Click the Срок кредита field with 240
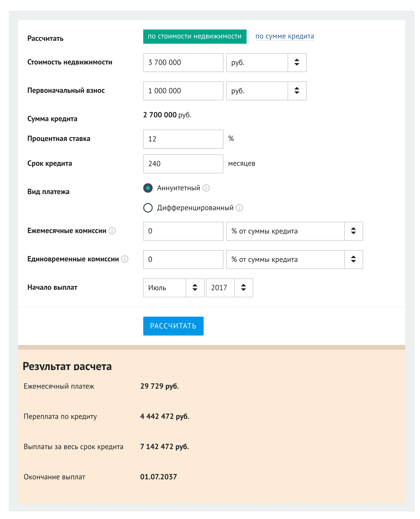 coord(183,164)
